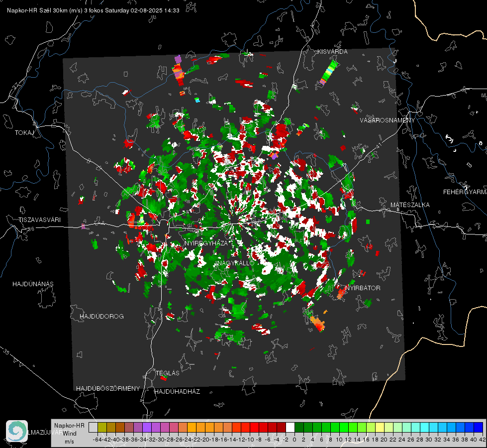Click the Wind label in legend
Screen dimensions: 487x448
pyautogui.click(x=69, y=434)
